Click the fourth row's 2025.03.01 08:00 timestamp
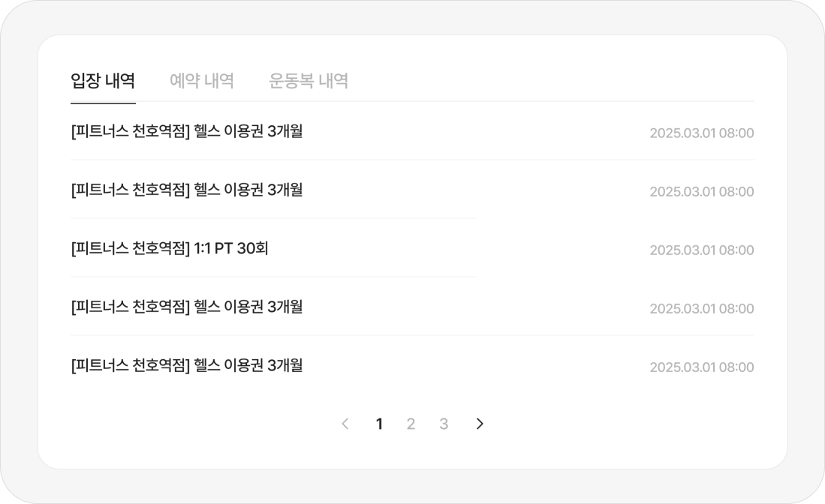 pyautogui.click(x=701, y=309)
